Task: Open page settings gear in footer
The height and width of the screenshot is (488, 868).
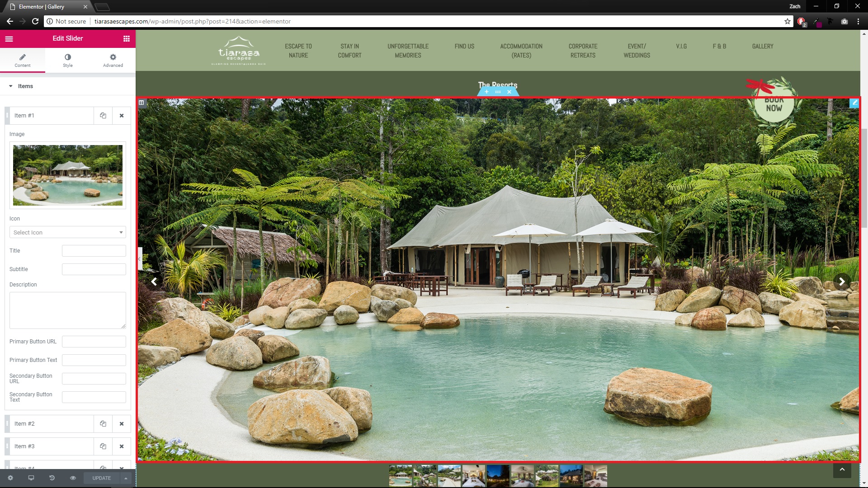Action: tap(10, 478)
